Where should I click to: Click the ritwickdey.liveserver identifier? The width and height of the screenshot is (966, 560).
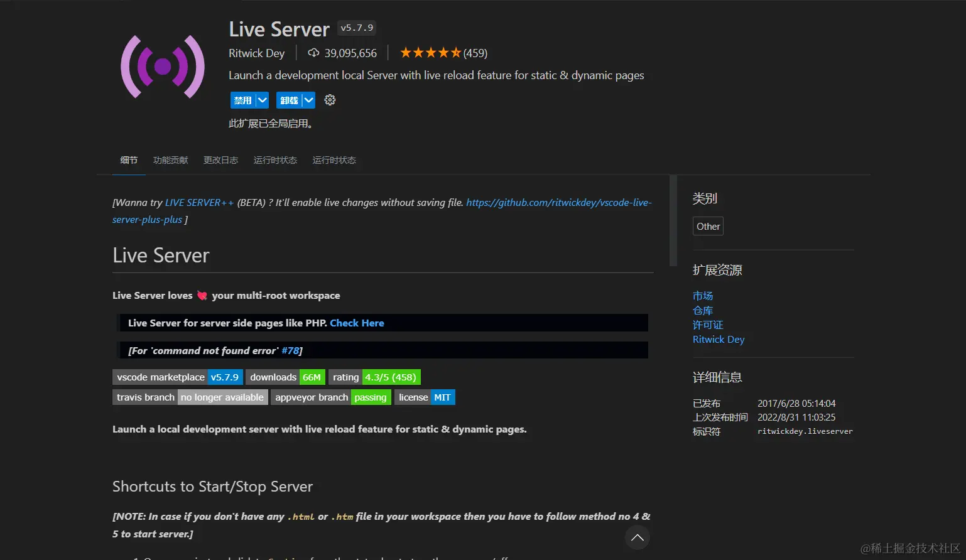tap(805, 431)
